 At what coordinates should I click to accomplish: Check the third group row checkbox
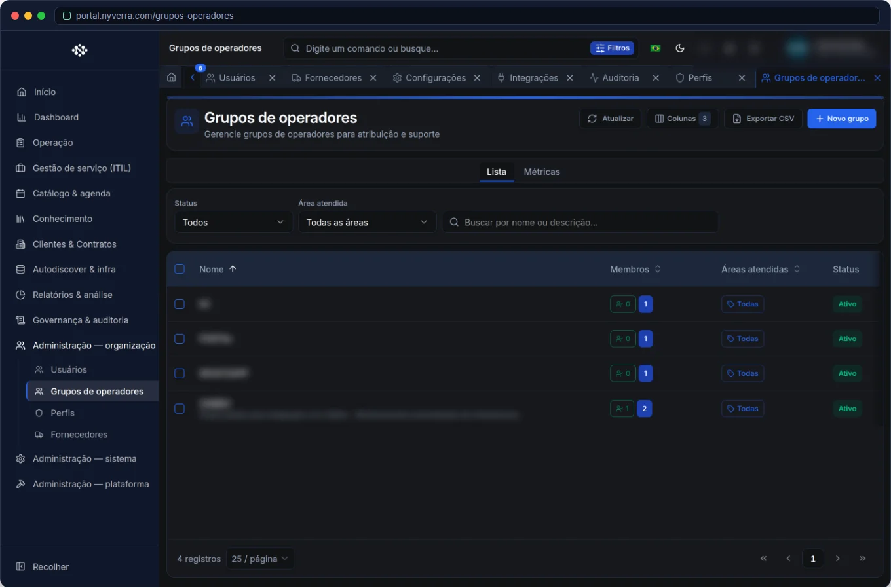pos(180,374)
